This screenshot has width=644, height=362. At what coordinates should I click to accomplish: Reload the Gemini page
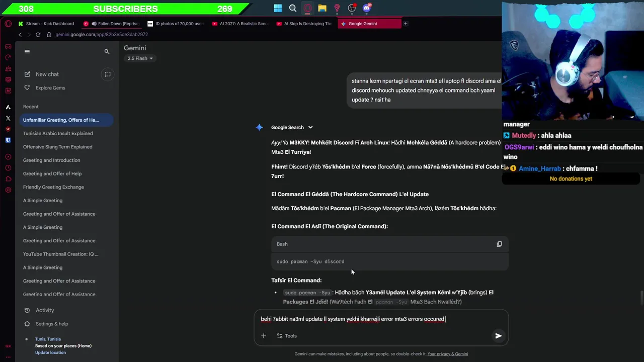[x=38, y=35]
